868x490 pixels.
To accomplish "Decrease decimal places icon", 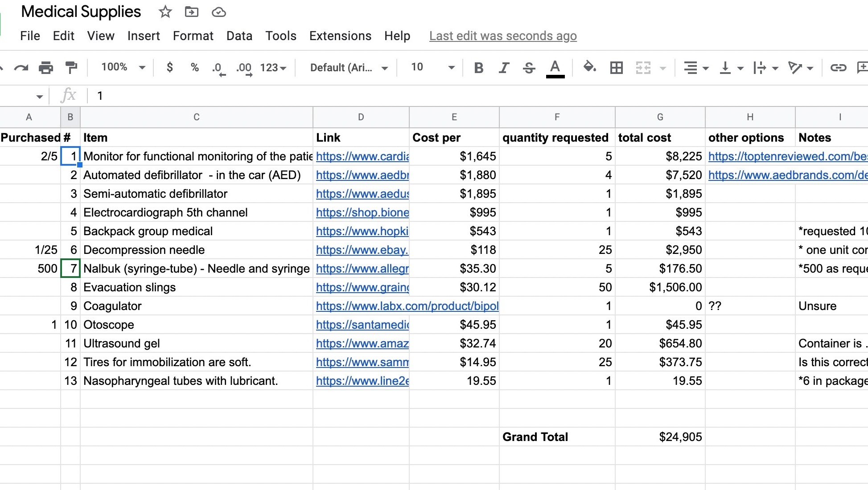I will 218,68.
